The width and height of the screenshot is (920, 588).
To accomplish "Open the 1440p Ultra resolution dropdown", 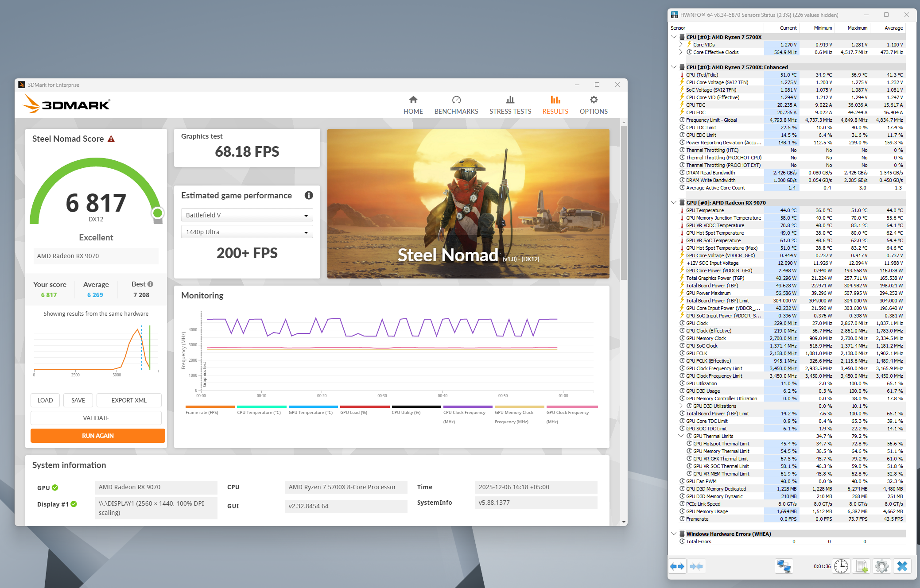I will [247, 232].
